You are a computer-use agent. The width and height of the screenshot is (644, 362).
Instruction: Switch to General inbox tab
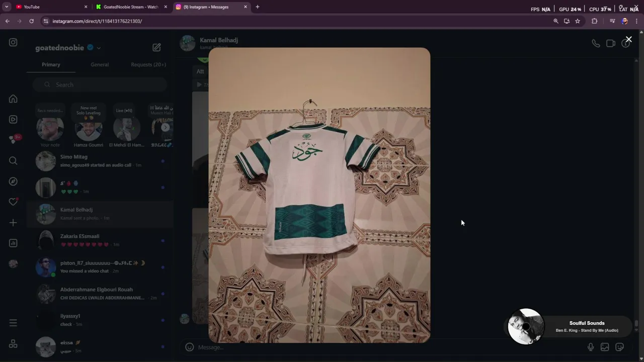pyautogui.click(x=100, y=64)
